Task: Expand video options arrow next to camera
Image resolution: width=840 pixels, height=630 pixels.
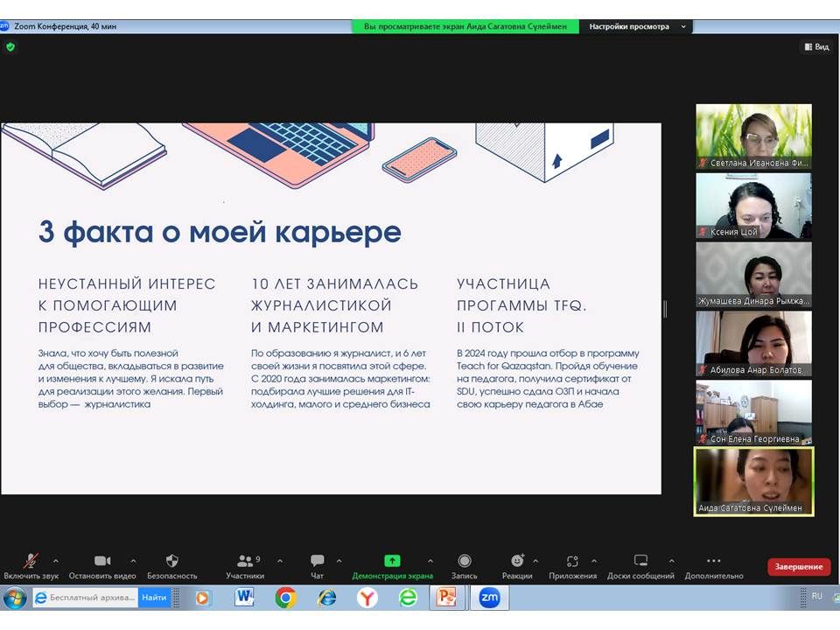Action: (133, 561)
